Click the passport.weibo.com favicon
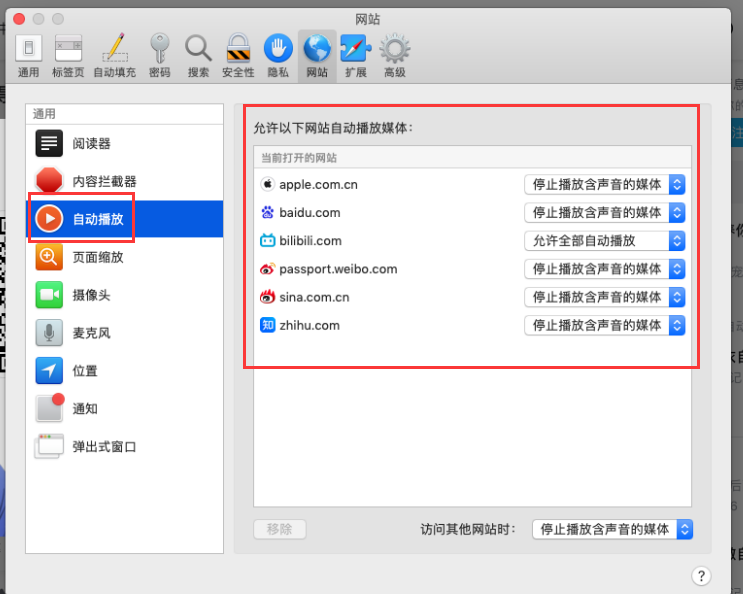Screen dimensions: 743x594 click(268, 269)
